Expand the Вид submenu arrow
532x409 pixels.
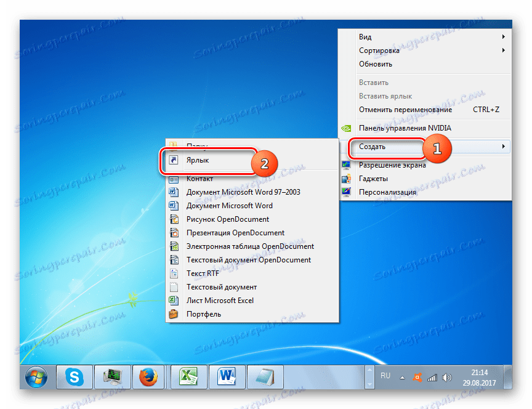click(x=504, y=37)
